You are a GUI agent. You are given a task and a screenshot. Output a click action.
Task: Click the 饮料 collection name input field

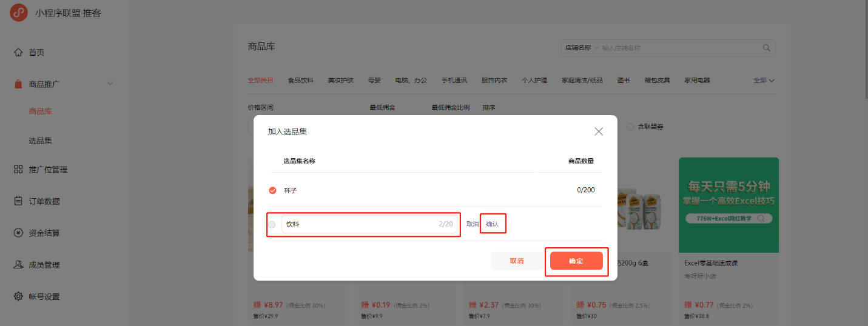coord(369,224)
